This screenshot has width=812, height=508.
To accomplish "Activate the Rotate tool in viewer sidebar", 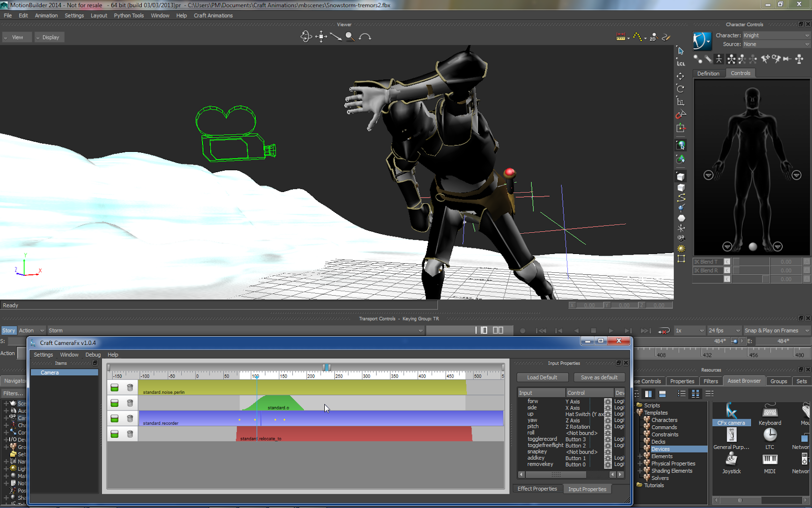I will click(x=681, y=89).
